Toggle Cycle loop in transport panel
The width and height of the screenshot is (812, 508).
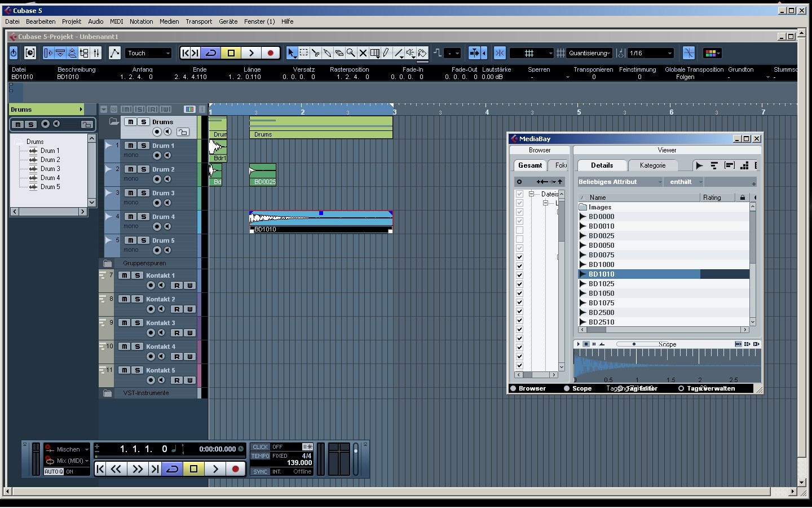[x=173, y=469]
